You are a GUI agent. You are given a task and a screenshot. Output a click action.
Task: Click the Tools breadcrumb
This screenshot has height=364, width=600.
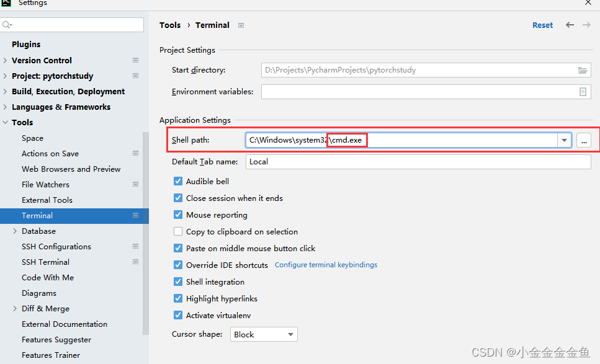point(170,25)
